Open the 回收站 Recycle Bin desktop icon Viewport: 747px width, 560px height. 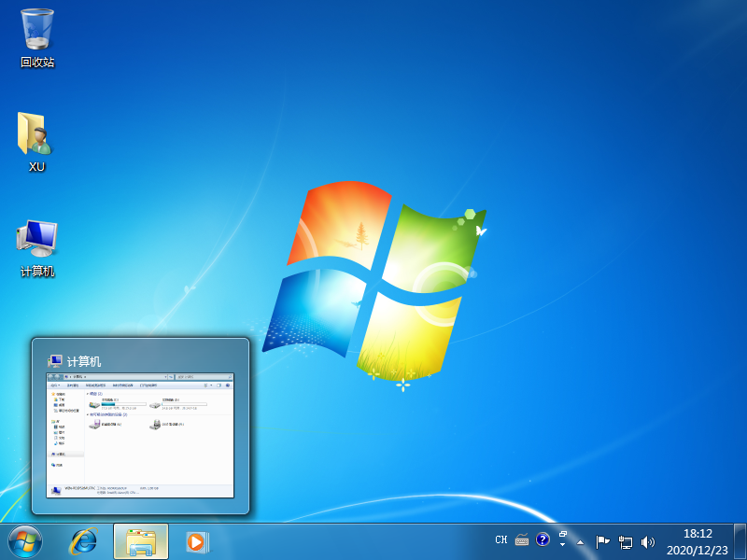(37, 31)
